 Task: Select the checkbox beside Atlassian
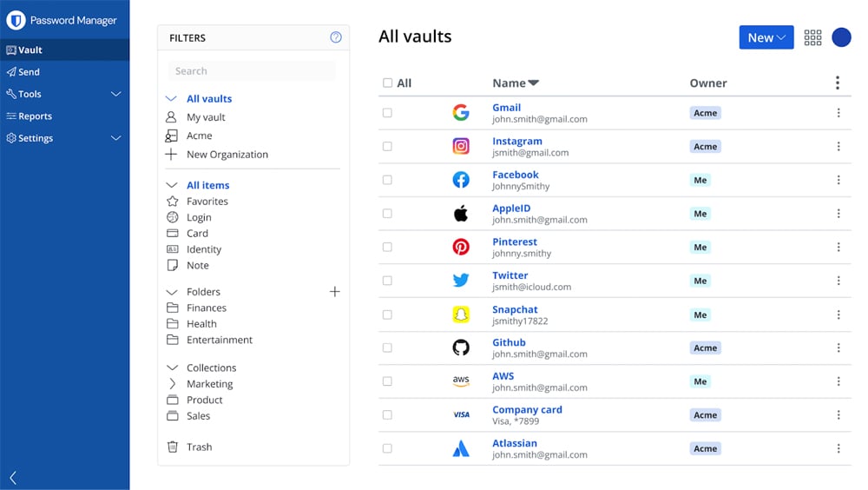tap(387, 448)
